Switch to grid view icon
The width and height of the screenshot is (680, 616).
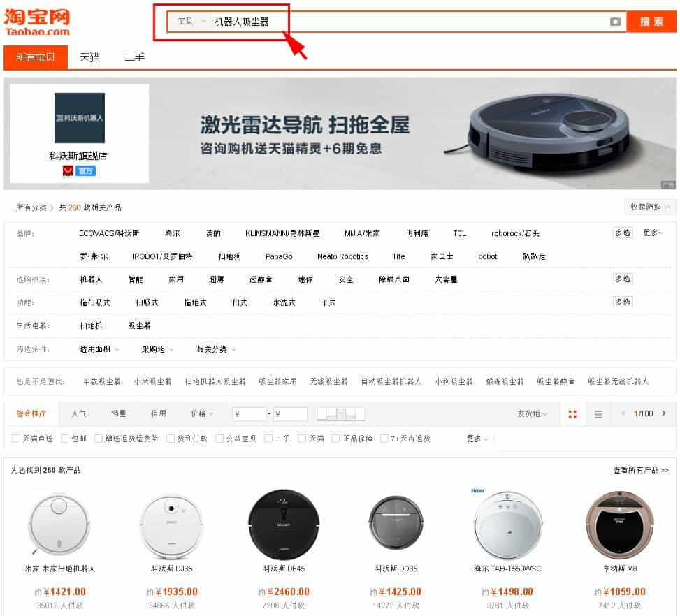[x=572, y=414]
